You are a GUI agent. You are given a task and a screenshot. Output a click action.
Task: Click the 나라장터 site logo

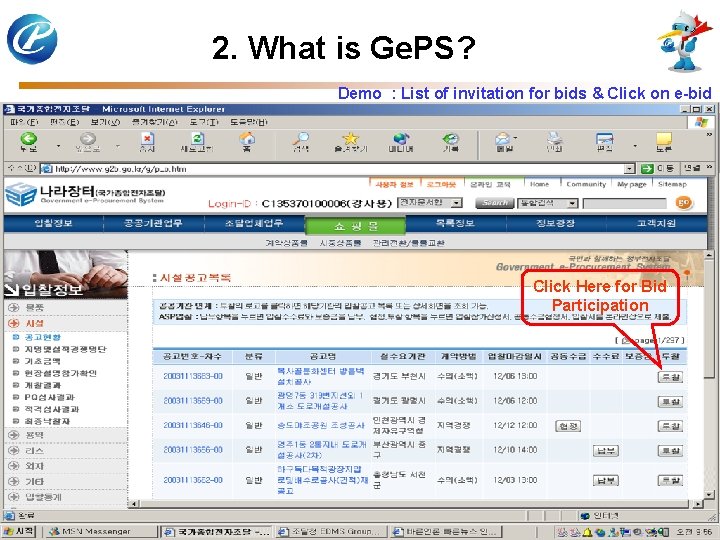[85, 194]
